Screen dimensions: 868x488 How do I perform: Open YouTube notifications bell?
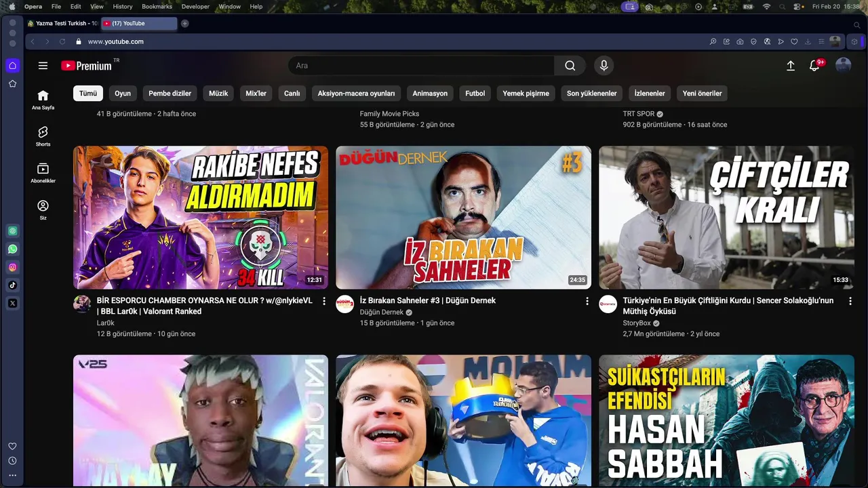(x=814, y=66)
